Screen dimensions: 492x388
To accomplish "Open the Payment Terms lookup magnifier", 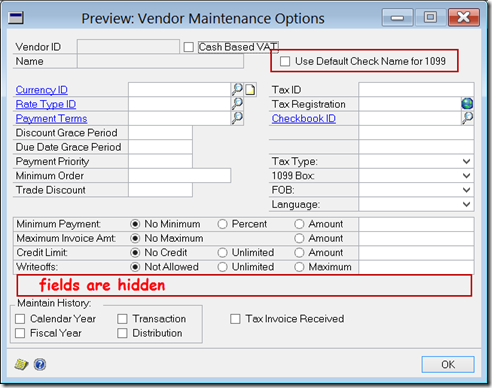I will pos(237,118).
